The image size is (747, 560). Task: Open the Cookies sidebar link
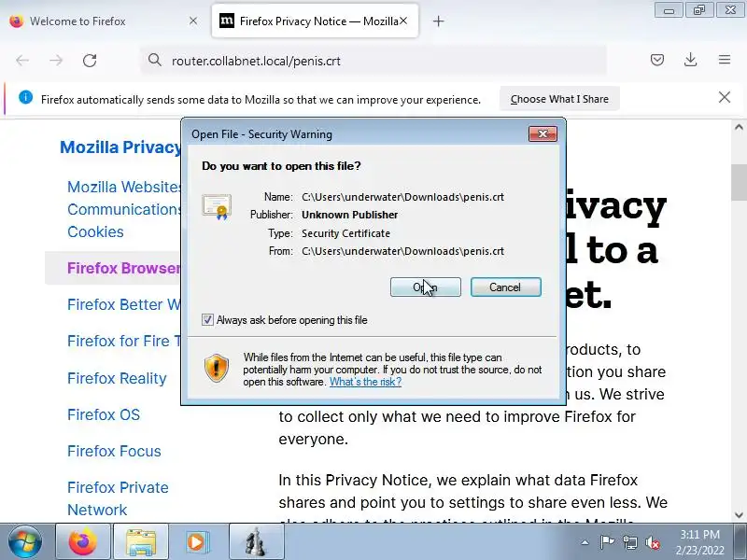[95, 231]
